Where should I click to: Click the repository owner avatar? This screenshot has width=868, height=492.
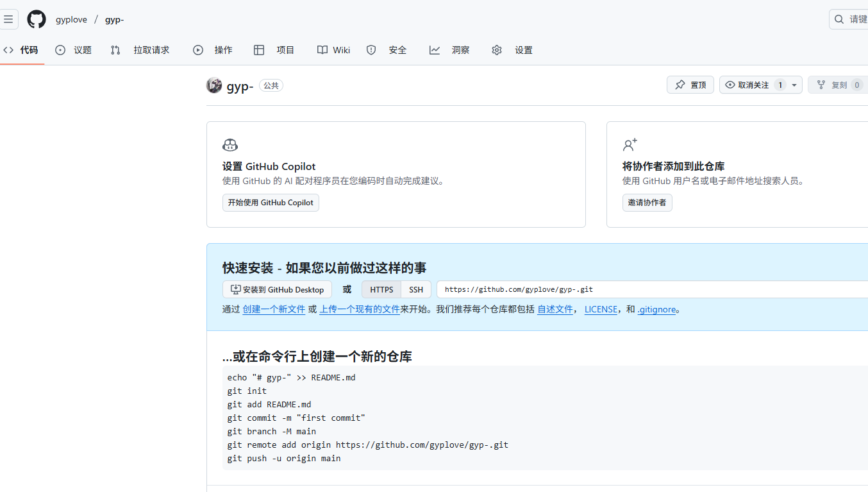tap(214, 85)
